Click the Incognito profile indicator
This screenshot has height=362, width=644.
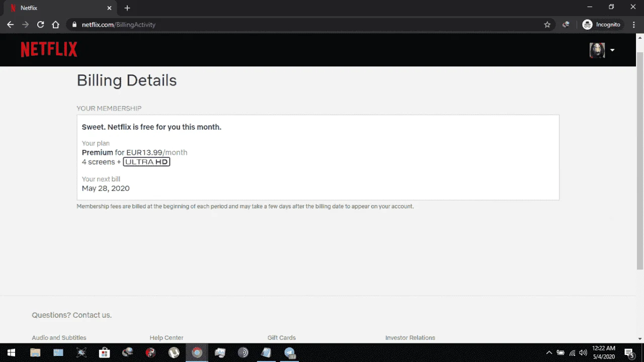click(x=602, y=25)
